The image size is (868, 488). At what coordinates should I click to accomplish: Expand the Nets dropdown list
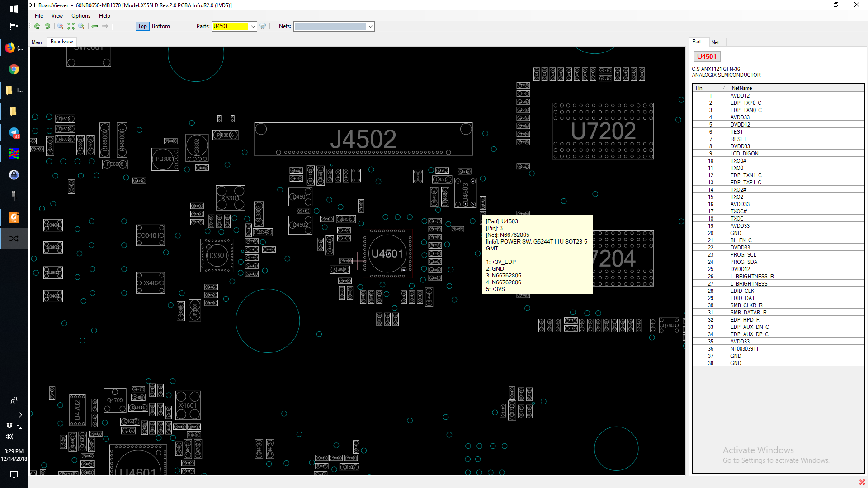click(371, 26)
